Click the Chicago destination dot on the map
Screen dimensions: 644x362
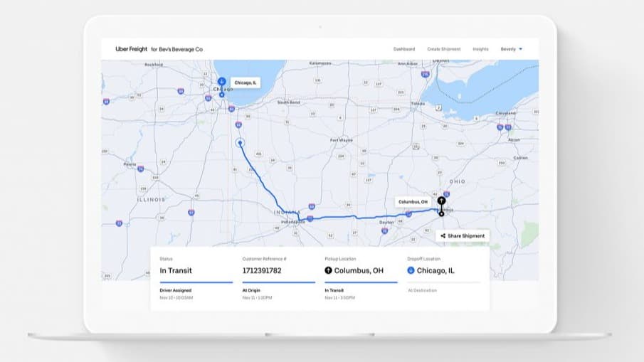[x=221, y=95]
